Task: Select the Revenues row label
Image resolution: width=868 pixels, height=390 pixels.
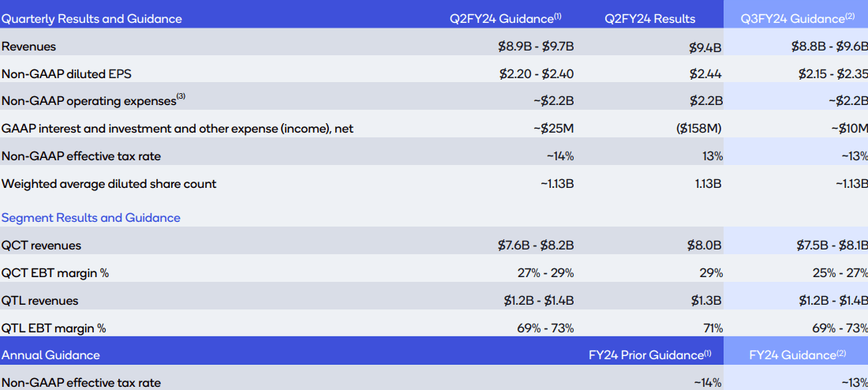Action: [29, 47]
